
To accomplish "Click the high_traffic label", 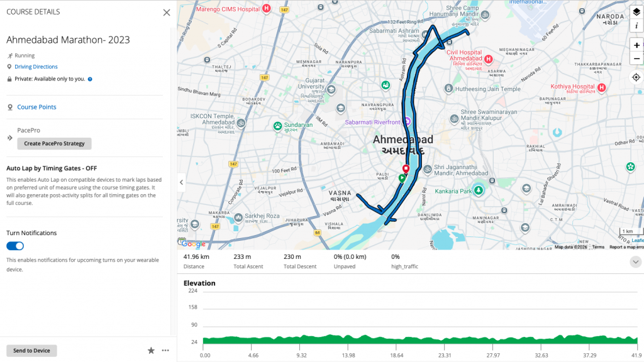I will tap(404, 266).
